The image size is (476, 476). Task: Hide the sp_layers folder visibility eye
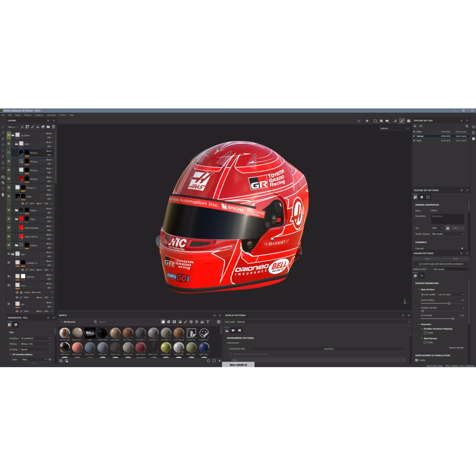click(9, 135)
